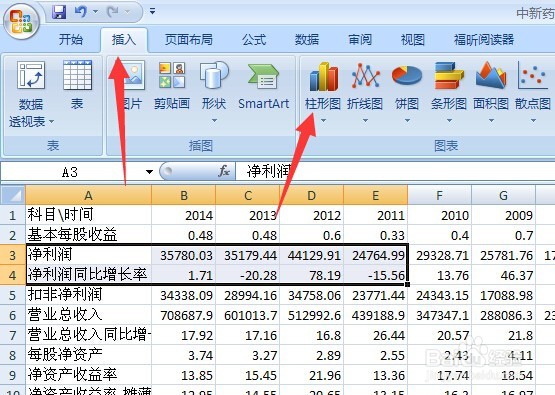Open the 审阅 tab
The height and width of the screenshot is (395, 555).
360,39
